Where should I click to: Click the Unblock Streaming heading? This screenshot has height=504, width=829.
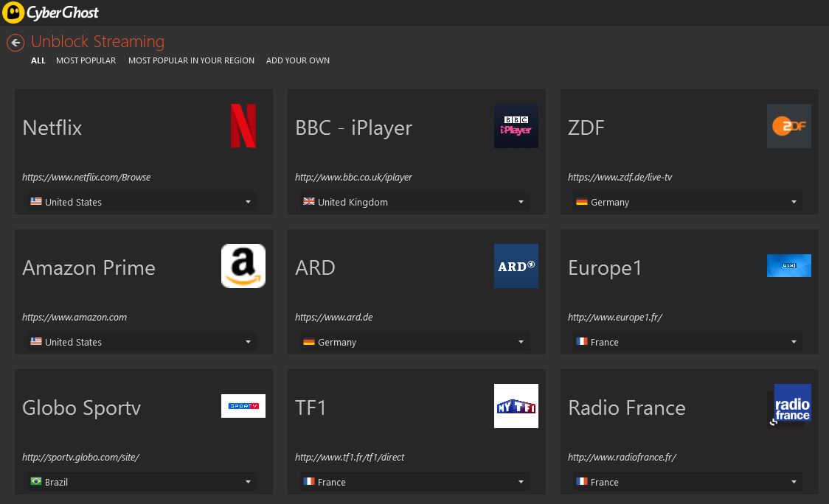point(98,41)
